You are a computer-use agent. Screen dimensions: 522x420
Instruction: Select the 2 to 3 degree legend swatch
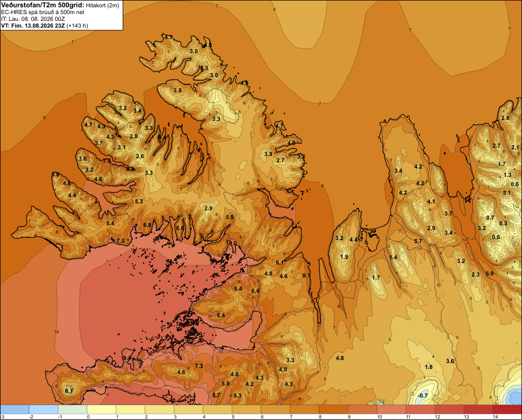click(159, 410)
